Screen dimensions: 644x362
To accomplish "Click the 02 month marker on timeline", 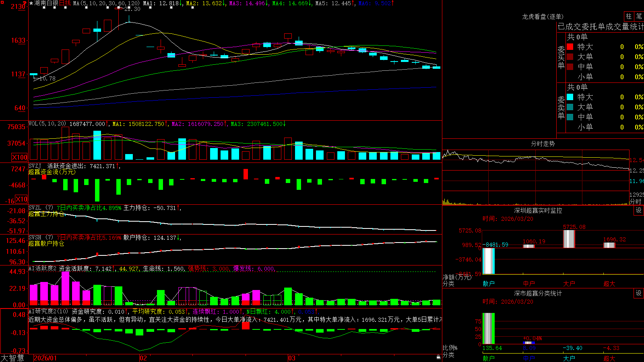I will (x=143, y=358).
